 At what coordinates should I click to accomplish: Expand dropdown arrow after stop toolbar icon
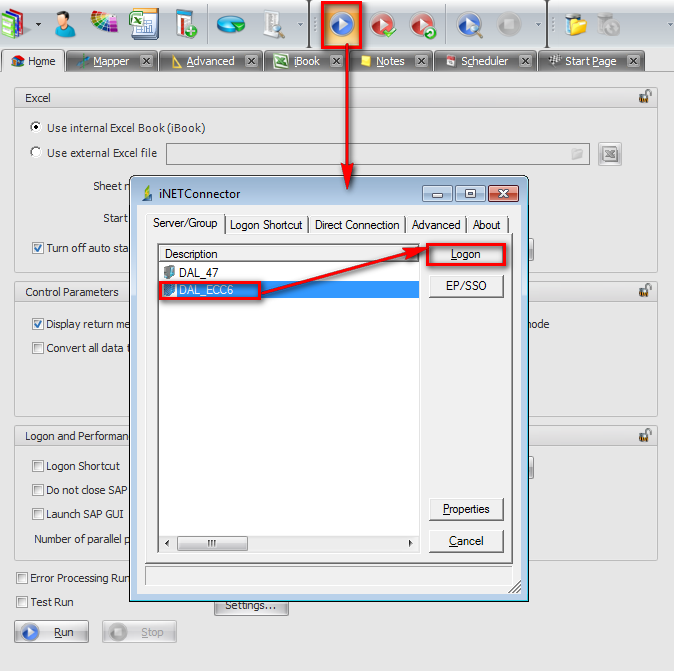[538, 25]
